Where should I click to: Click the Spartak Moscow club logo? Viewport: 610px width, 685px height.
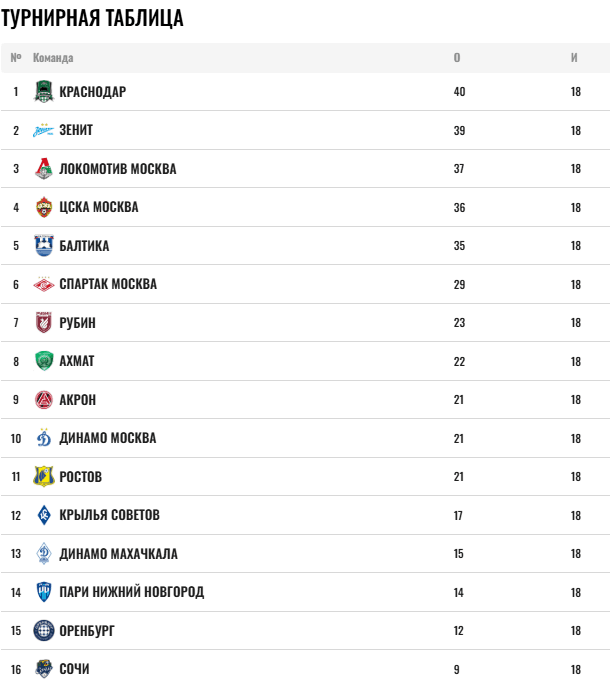tap(43, 284)
